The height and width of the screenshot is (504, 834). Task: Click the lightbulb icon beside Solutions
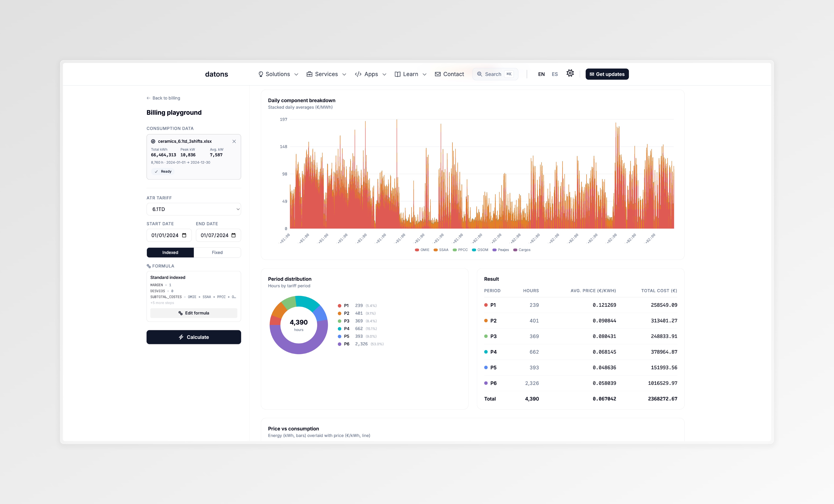[x=261, y=74]
